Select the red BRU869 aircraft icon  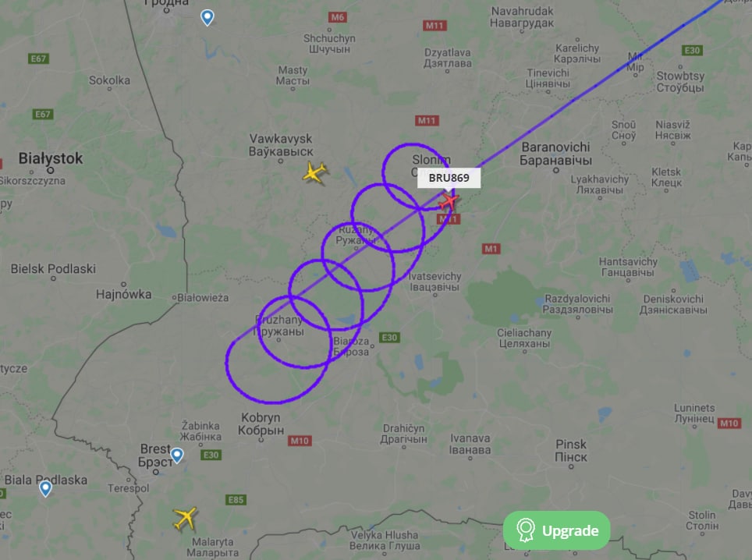[x=449, y=201]
